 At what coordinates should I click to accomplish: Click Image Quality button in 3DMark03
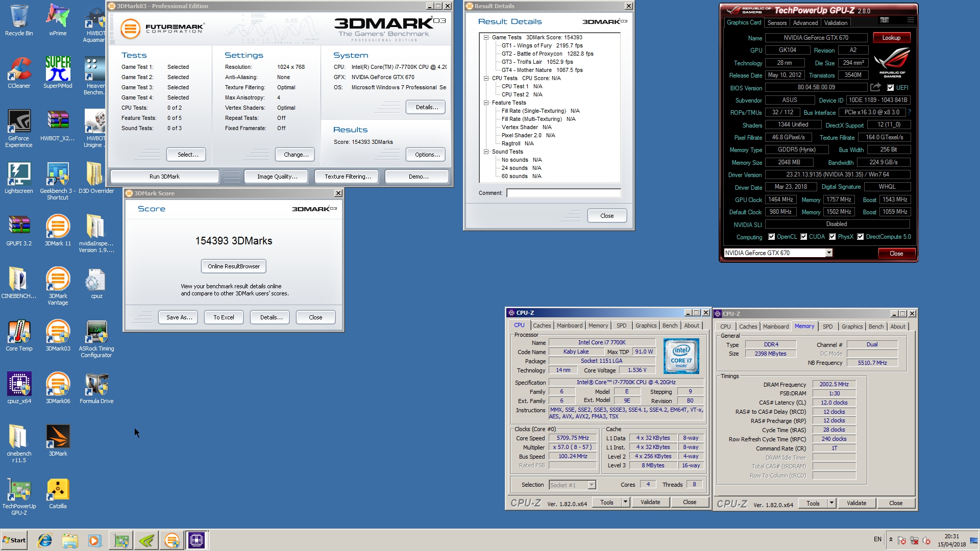coord(277,177)
